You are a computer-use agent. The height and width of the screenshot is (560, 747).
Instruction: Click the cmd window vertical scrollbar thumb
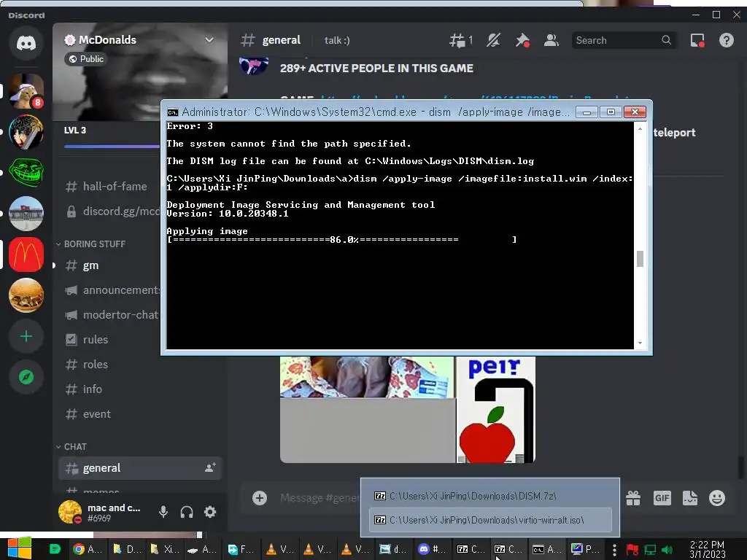(x=640, y=259)
